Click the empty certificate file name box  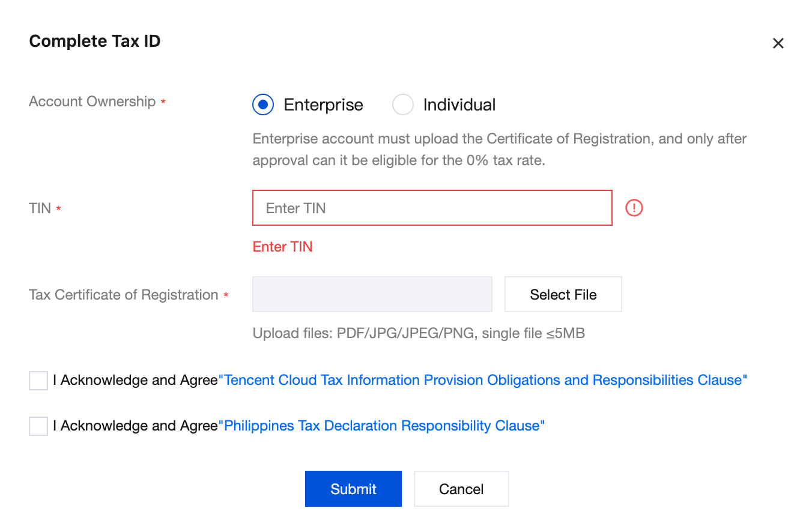pyautogui.click(x=372, y=294)
